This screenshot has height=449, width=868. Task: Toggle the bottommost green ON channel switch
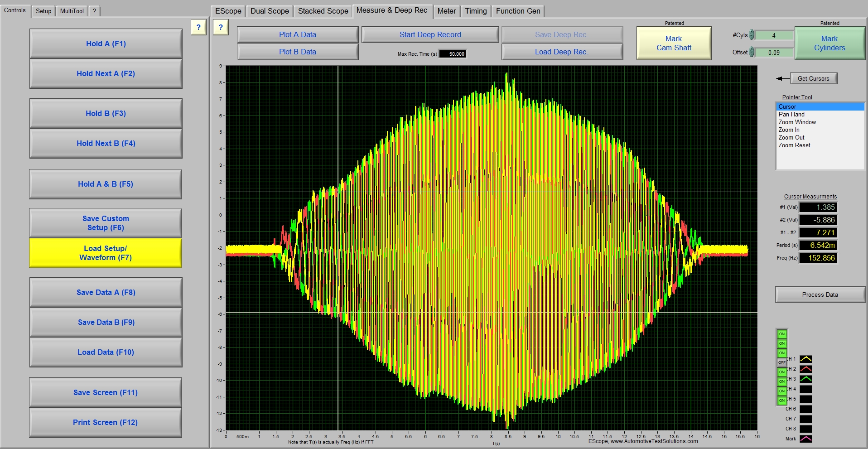coord(782,401)
